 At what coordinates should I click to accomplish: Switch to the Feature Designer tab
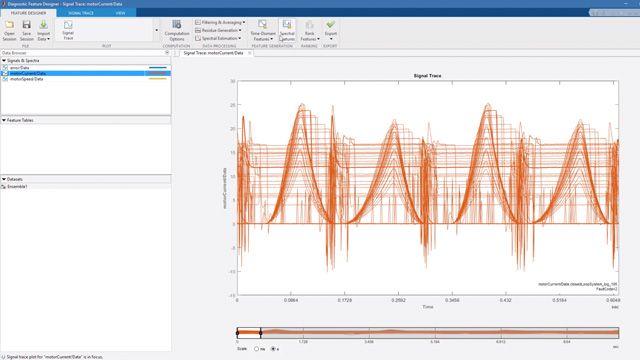click(28, 13)
